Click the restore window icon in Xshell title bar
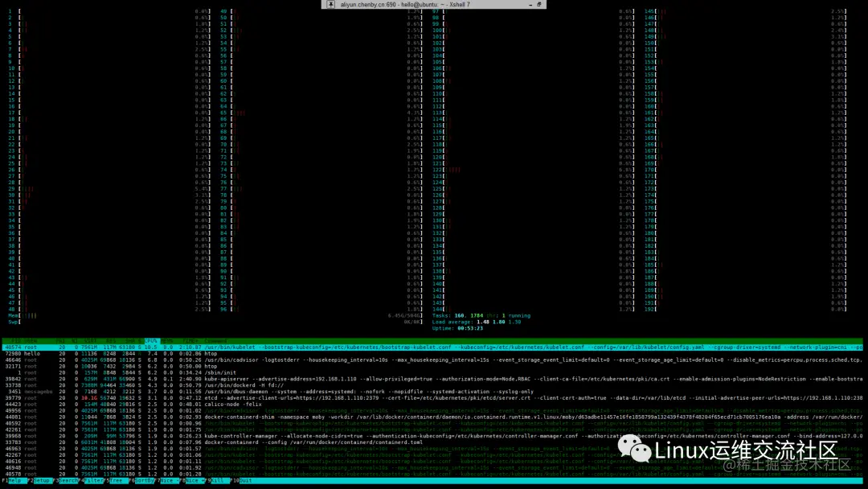Image resolution: width=868 pixels, height=489 pixels. point(539,5)
